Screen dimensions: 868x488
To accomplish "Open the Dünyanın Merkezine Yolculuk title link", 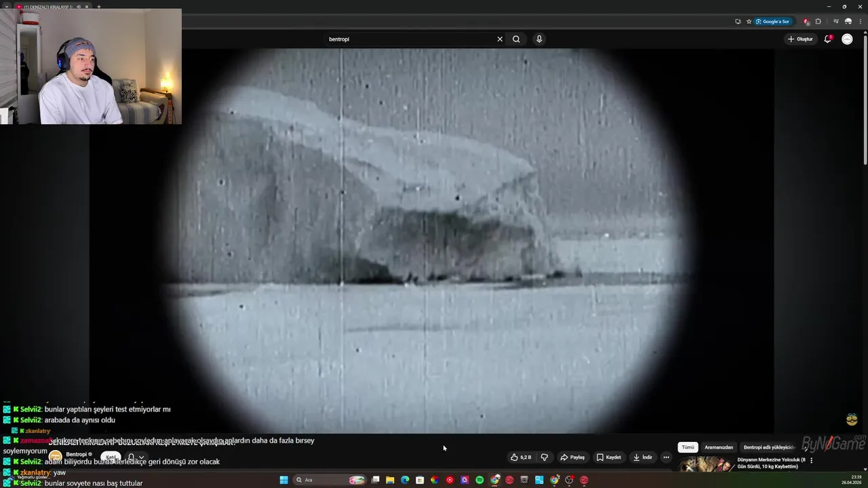I will (772, 463).
